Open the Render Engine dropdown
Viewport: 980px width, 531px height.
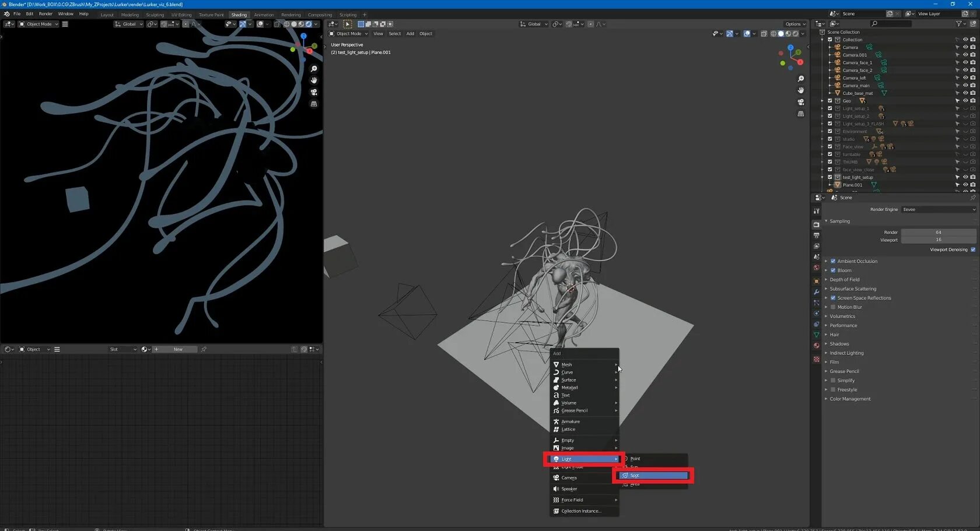point(939,209)
